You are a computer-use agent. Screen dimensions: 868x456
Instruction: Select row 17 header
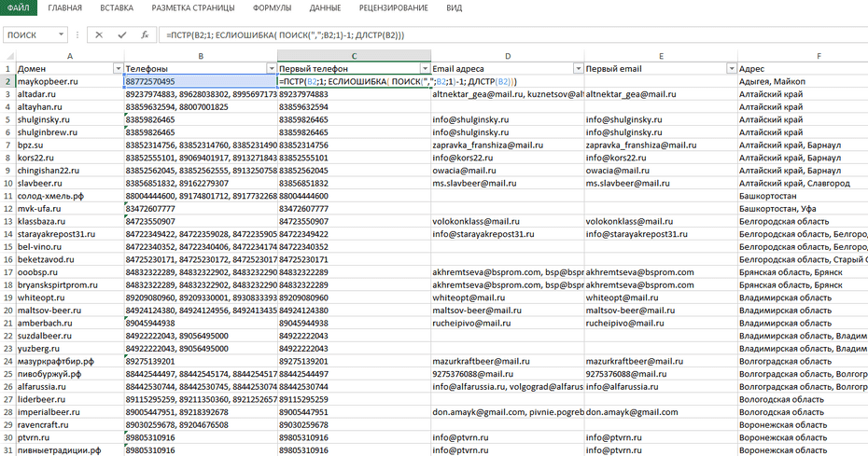tap(7, 272)
